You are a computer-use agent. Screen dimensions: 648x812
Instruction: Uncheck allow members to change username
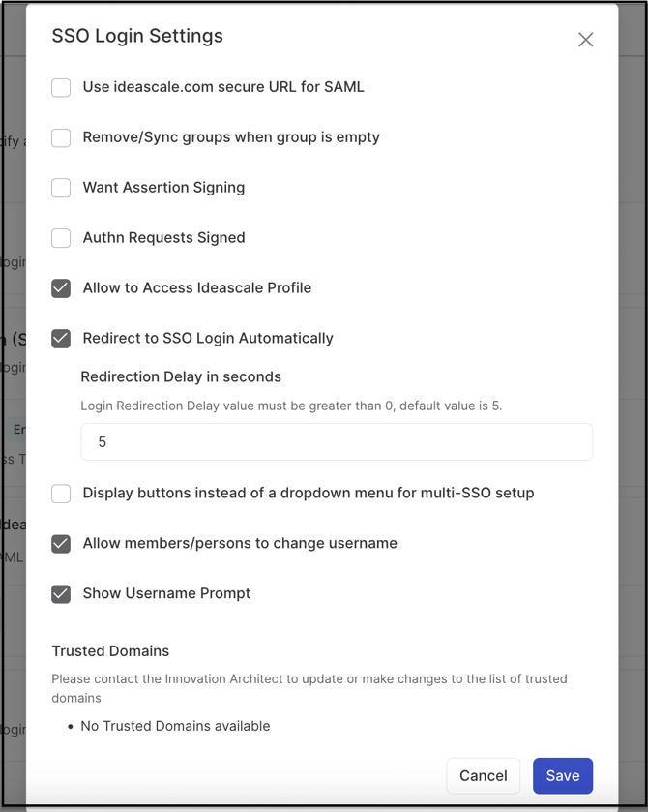click(61, 543)
